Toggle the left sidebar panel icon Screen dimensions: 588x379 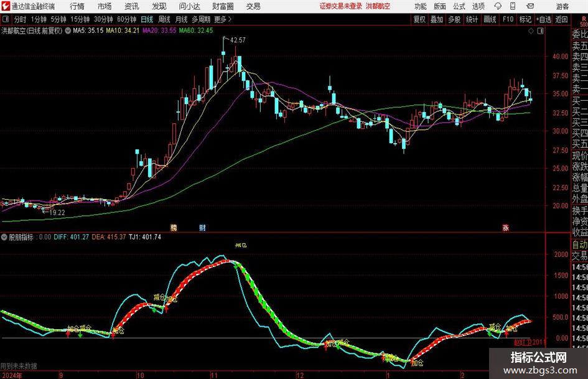pos(5,19)
